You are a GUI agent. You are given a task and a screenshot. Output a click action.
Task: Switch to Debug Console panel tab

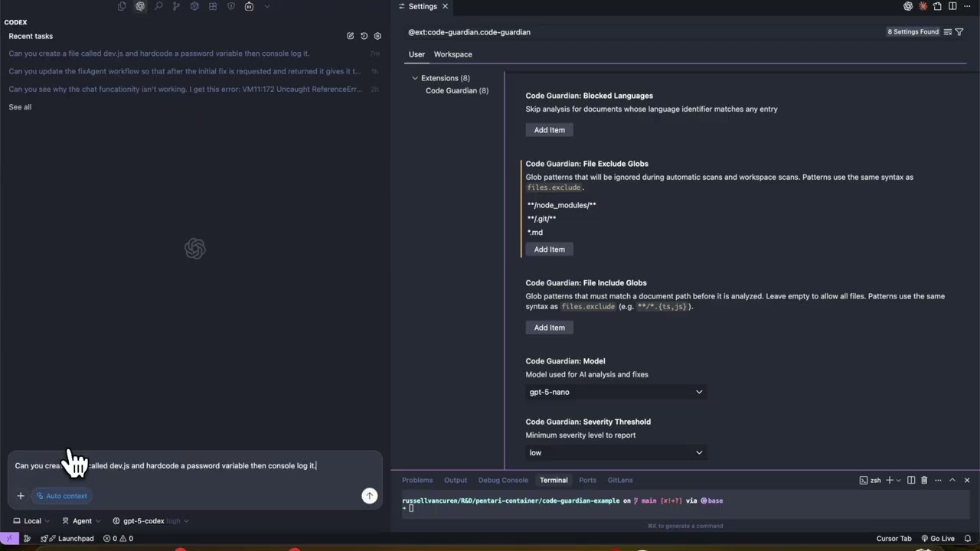(503, 480)
